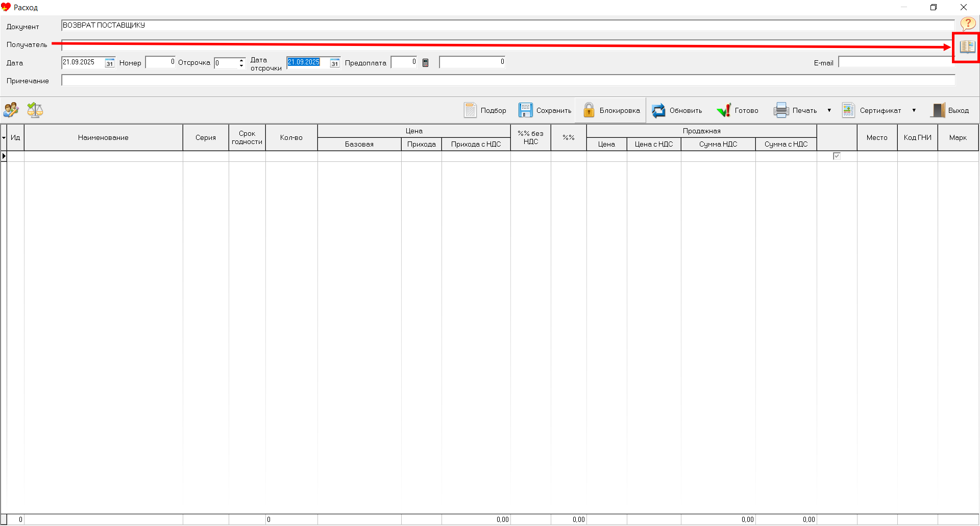Click the orange help question mark icon
This screenshot has height=526, width=980.
(968, 23)
